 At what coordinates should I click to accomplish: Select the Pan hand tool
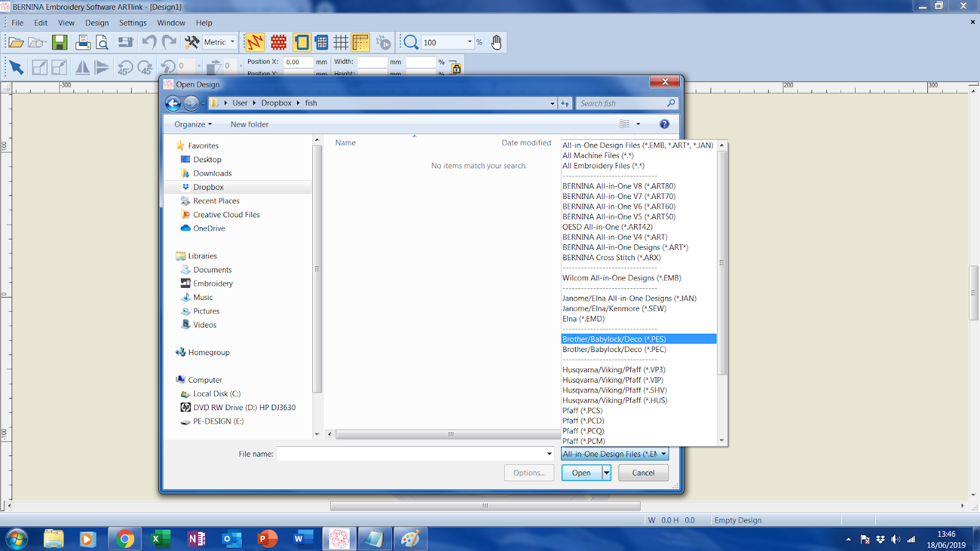(496, 42)
